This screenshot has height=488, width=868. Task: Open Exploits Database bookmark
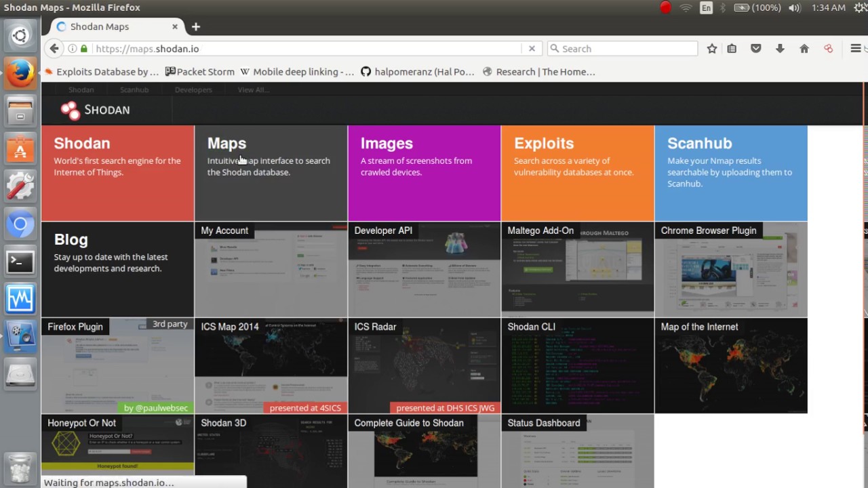(102, 72)
